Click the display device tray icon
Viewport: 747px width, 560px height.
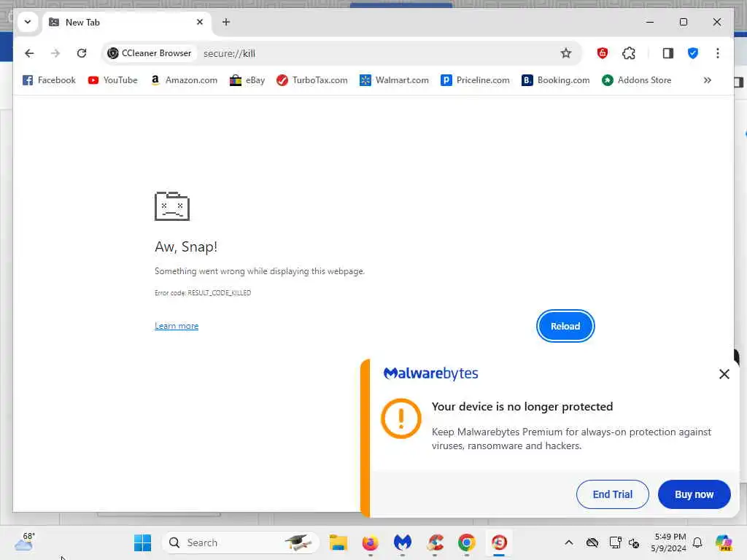[x=615, y=542]
